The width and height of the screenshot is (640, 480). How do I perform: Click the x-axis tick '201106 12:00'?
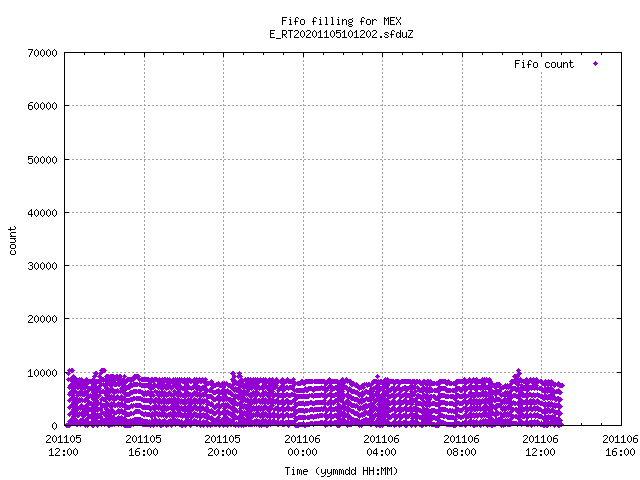[541, 446]
